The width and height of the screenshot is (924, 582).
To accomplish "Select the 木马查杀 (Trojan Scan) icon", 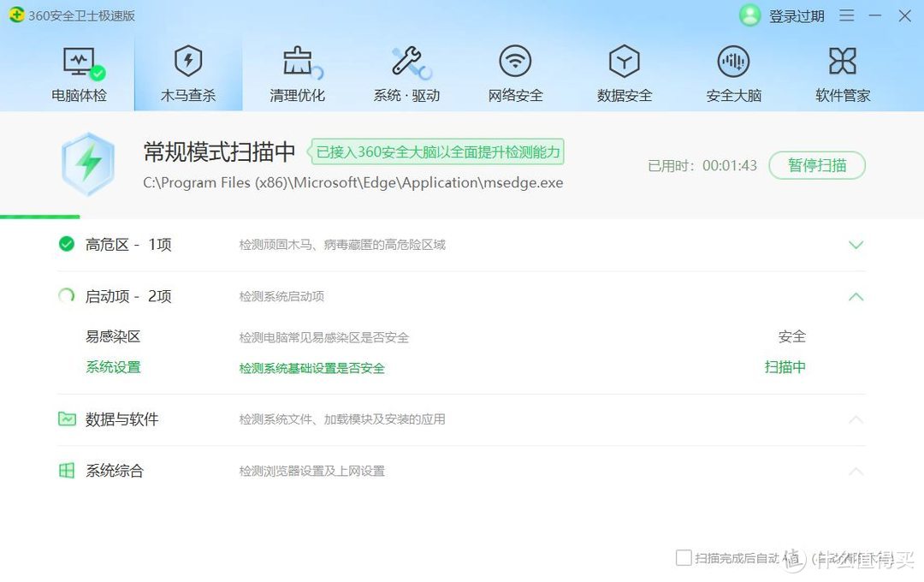I will [188, 73].
